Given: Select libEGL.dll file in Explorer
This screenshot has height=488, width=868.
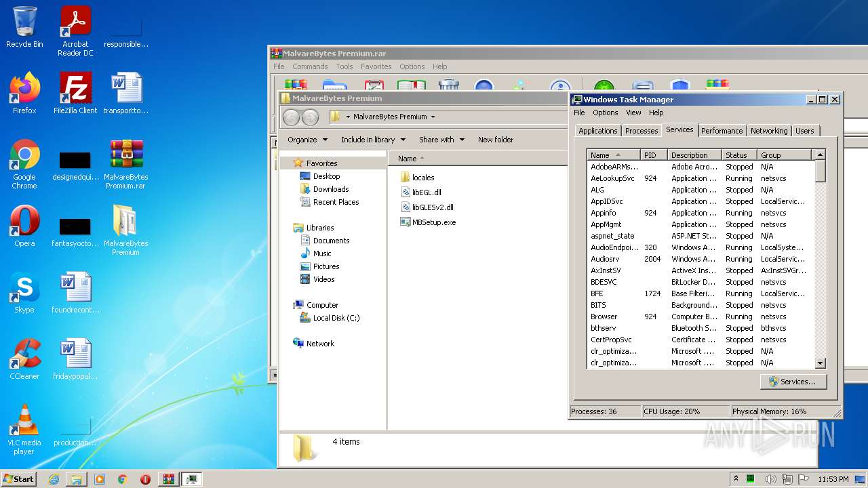Looking at the screenshot, I should (421, 192).
